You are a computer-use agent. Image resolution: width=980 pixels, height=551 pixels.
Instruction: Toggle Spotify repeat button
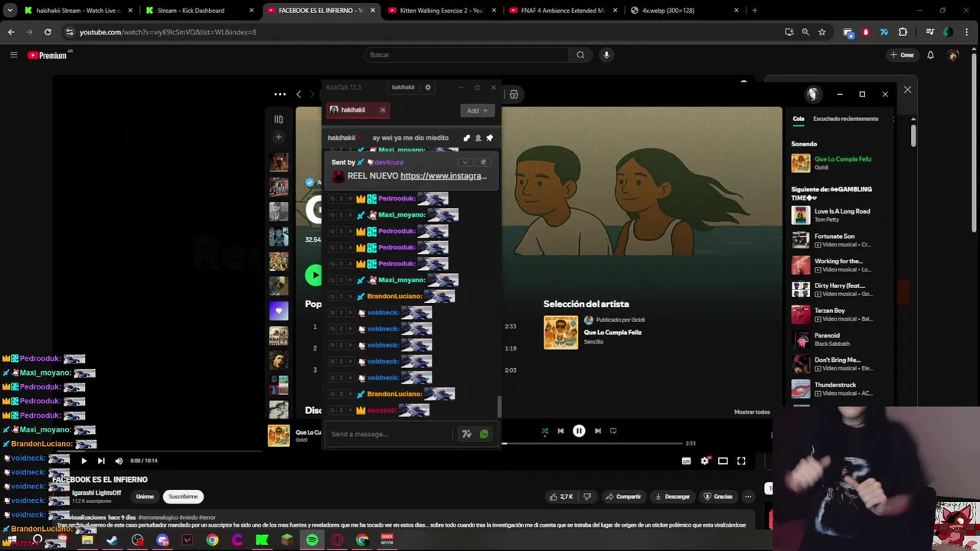(x=613, y=431)
